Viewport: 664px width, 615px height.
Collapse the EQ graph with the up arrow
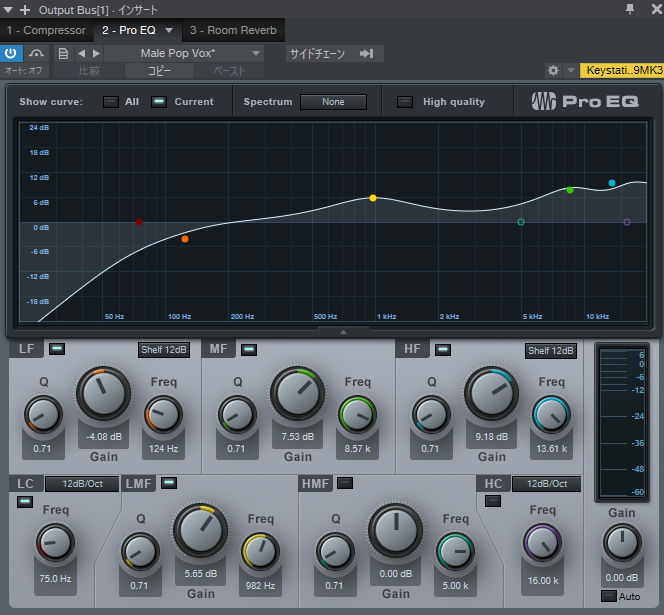(x=343, y=332)
